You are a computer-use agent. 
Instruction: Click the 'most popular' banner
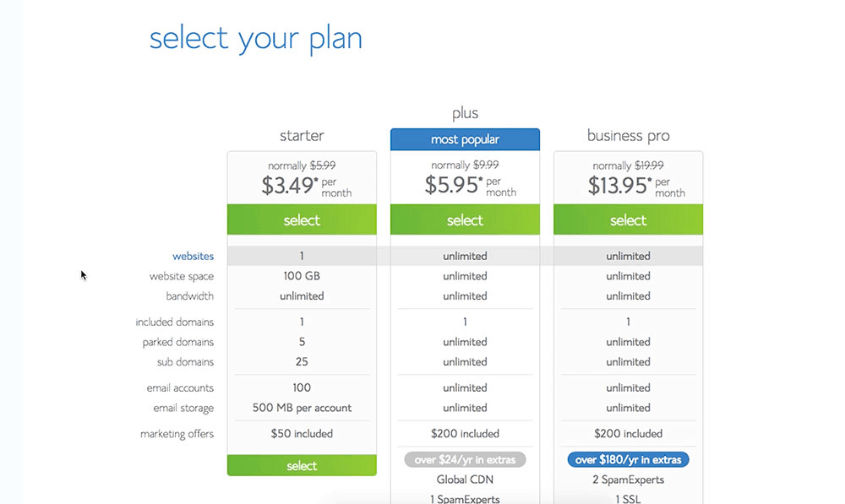click(x=465, y=139)
